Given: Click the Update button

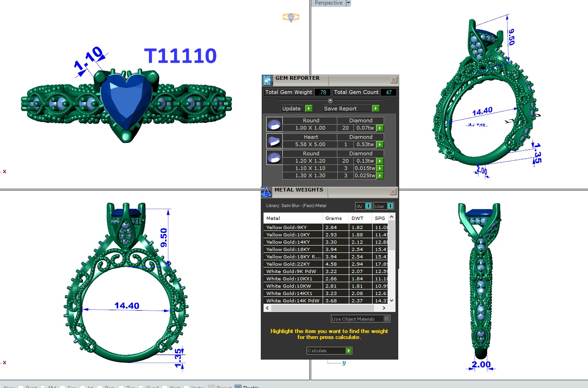Looking at the screenshot, I should tap(297, 109).
